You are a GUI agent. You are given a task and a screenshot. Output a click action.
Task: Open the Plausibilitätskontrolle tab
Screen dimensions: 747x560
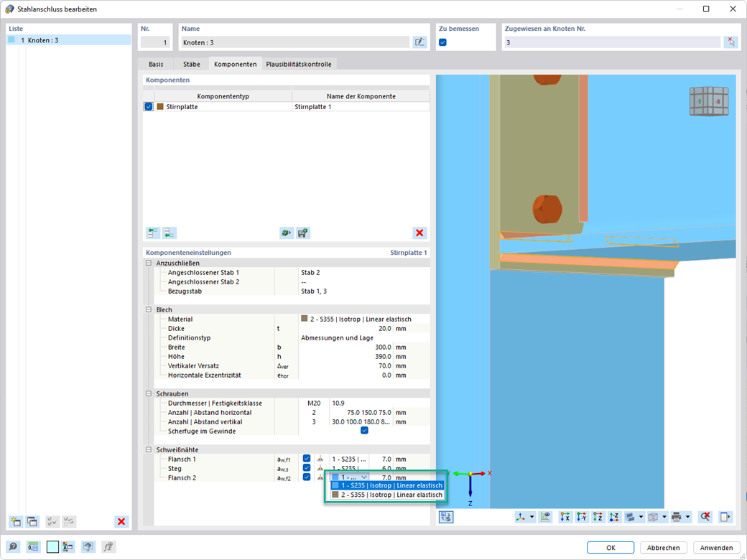pyautogui.click(x=299, y=64)
